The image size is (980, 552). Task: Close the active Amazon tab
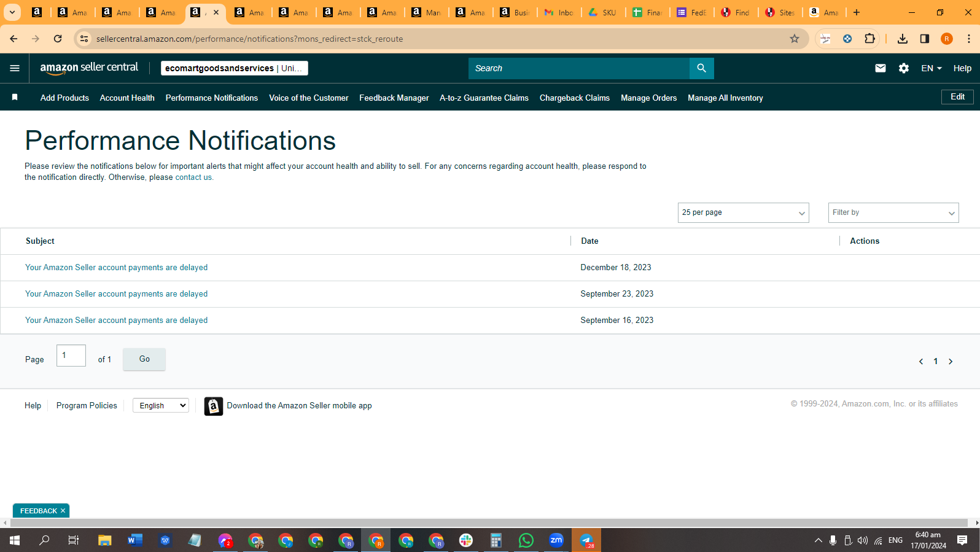tap(216, 12)
